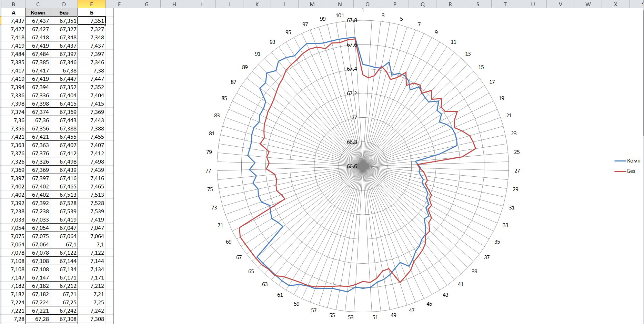Click the 67,4 radial axis label
Viewport: 644px width, 324px height.
pos(352,69)
